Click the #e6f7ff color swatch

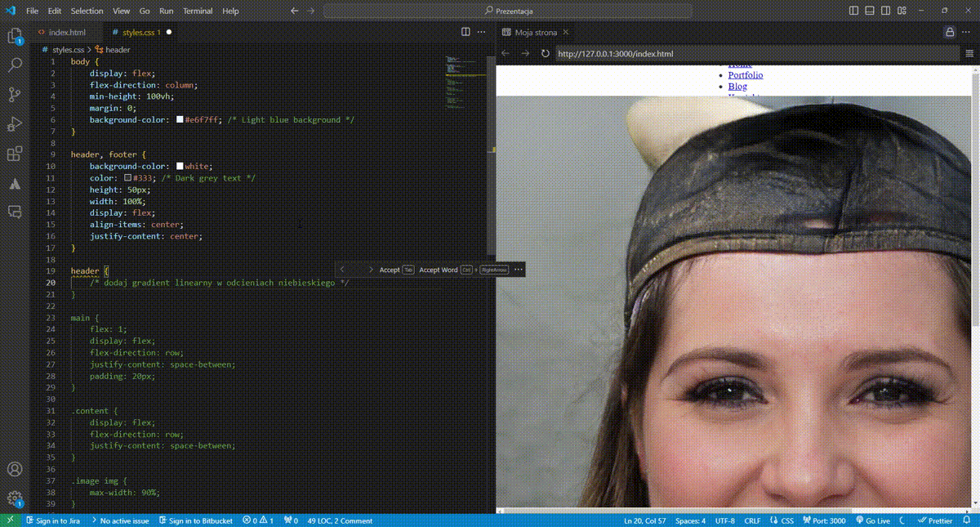(180, 119)
